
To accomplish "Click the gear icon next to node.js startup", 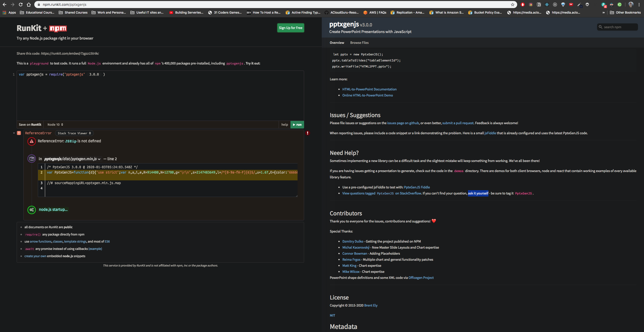I will [32, 210].
